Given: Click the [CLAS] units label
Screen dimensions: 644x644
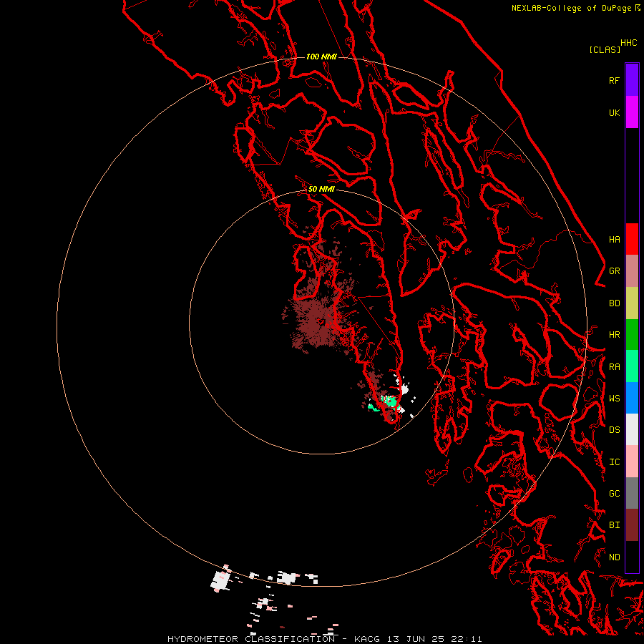Looking at the screenshot, I should coord(605,49).
